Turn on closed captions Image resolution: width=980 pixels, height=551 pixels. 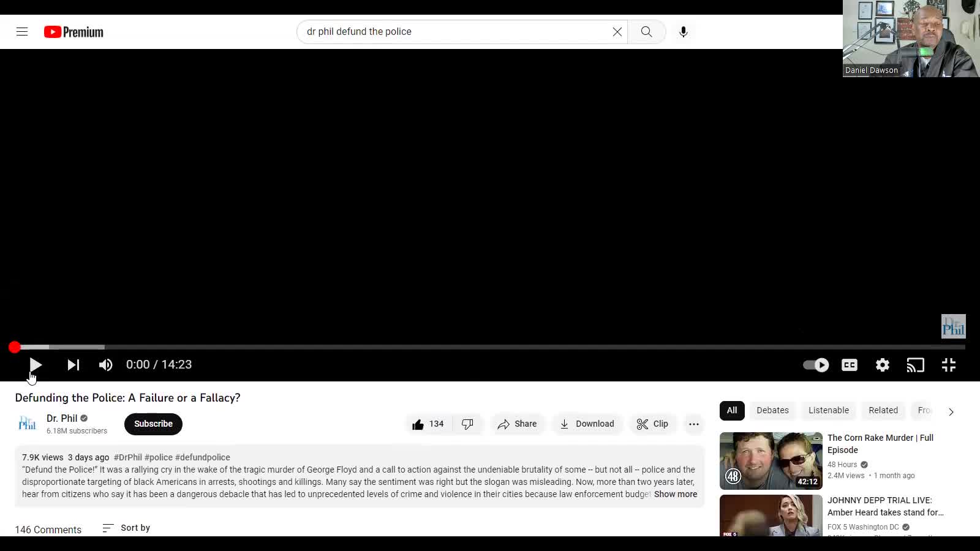pos(850,365)
